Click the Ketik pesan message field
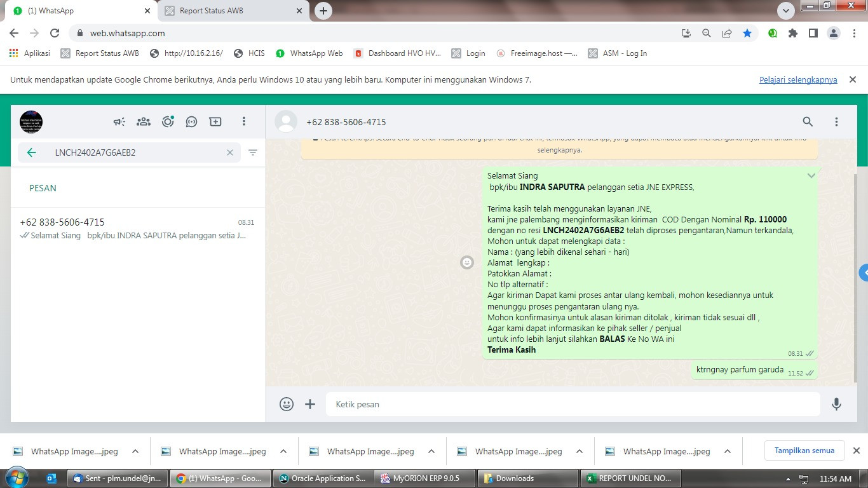Image resolution: width=868 pixels, height=488 pixels. (573, 404)
